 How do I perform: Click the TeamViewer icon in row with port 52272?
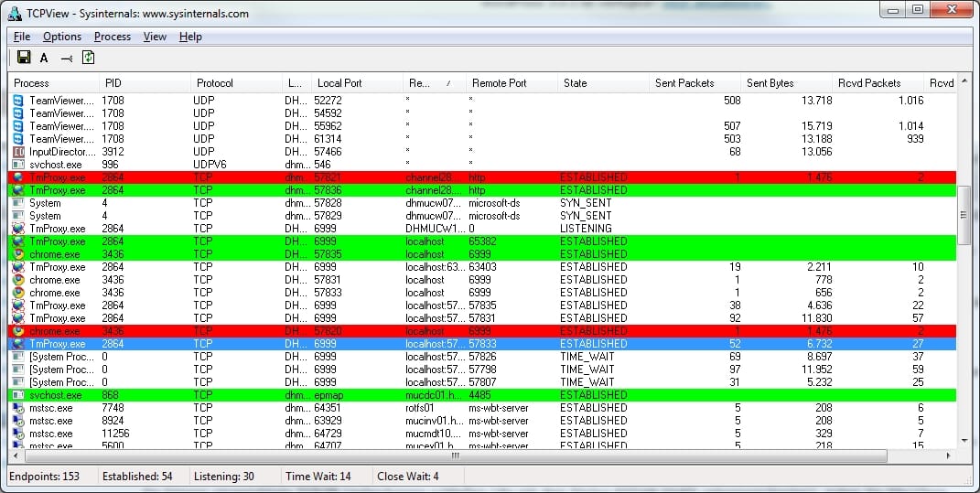coord(18,101)
